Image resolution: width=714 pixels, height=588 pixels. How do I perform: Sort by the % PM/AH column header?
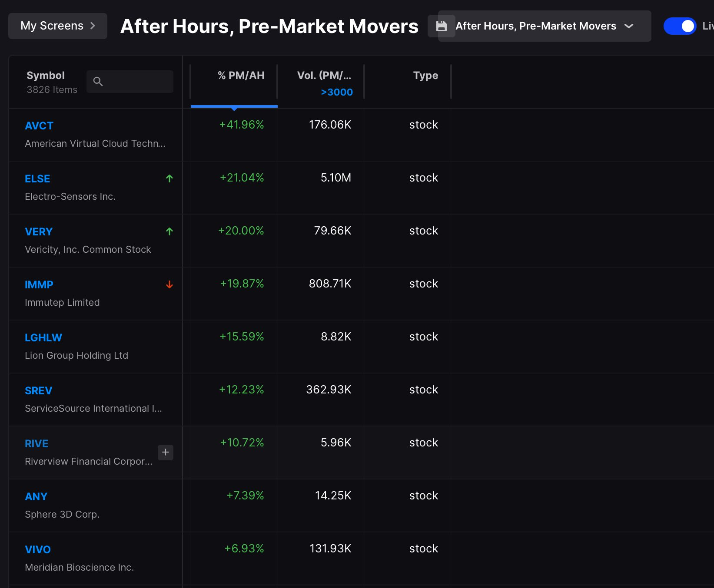click(241, 76)
